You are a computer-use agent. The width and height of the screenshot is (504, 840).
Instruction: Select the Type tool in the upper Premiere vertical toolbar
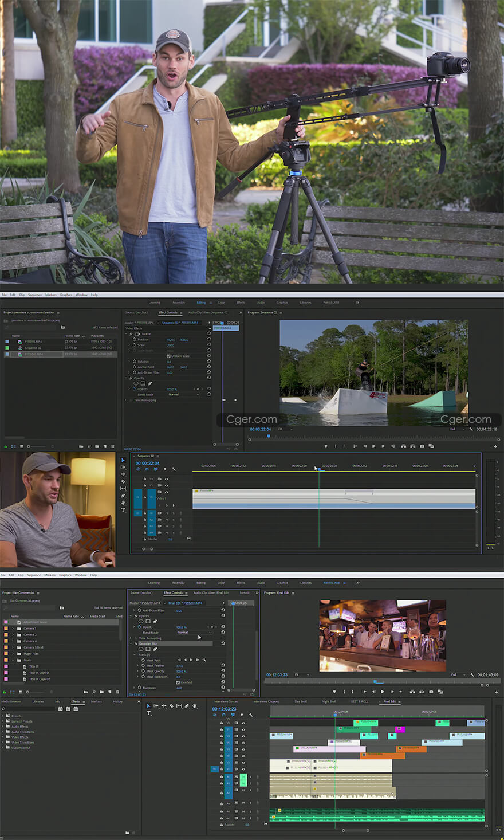point(123,510)
